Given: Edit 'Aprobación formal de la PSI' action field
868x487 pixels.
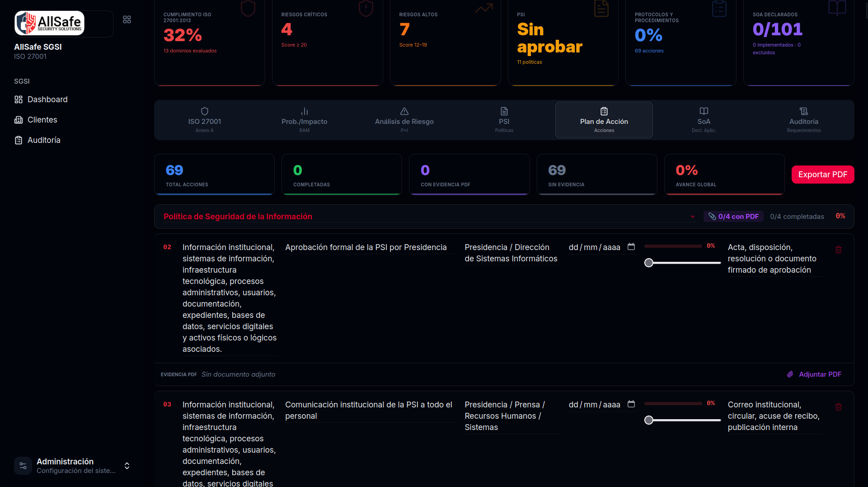Looking at the screenshot, I should pos(371,247).
